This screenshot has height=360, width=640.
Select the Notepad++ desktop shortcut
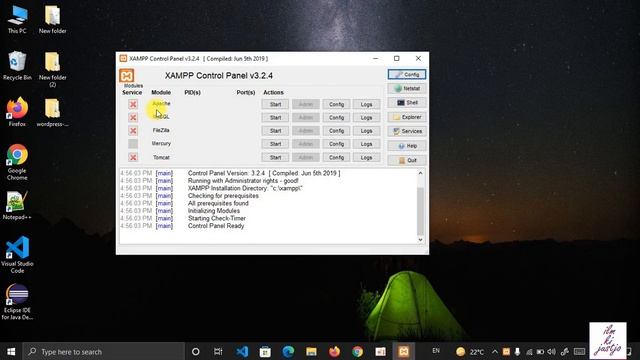17,206
